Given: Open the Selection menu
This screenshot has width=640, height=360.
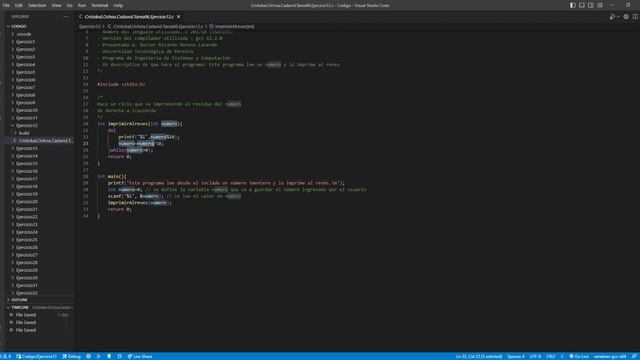Looking at the screenshot, I should click(x=37, y=5).
